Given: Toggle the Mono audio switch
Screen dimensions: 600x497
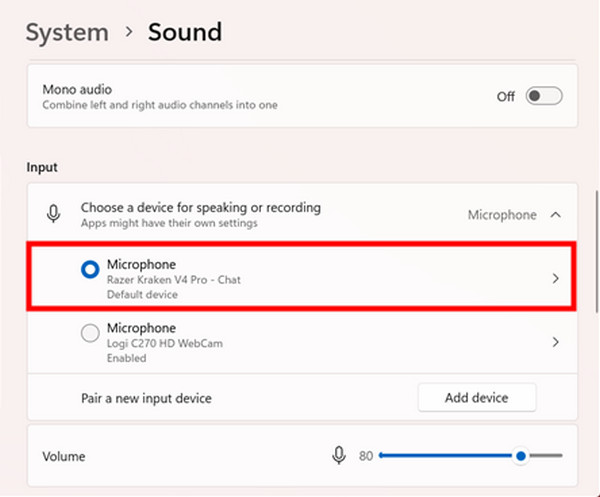Looking at the screenshot, I should [544, 96].
